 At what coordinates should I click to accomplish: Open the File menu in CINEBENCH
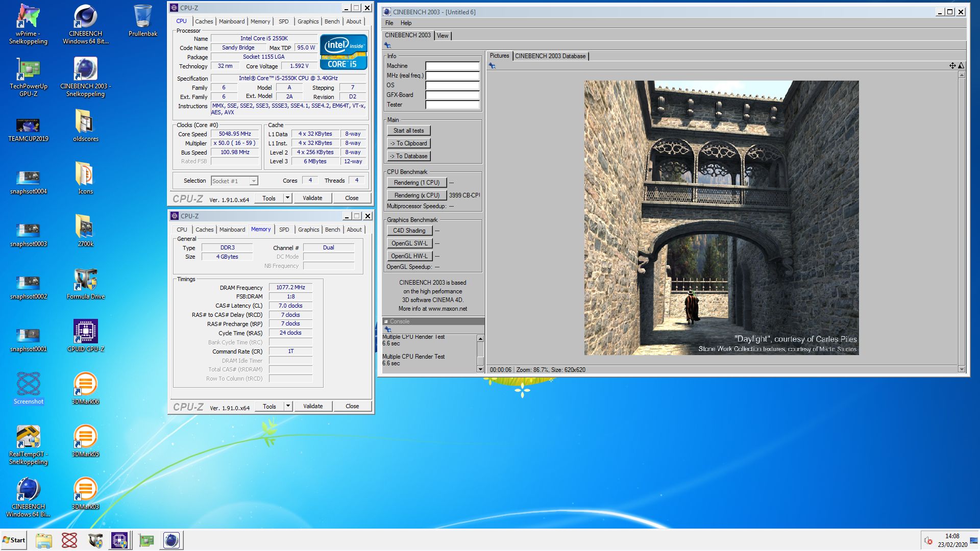389,23
